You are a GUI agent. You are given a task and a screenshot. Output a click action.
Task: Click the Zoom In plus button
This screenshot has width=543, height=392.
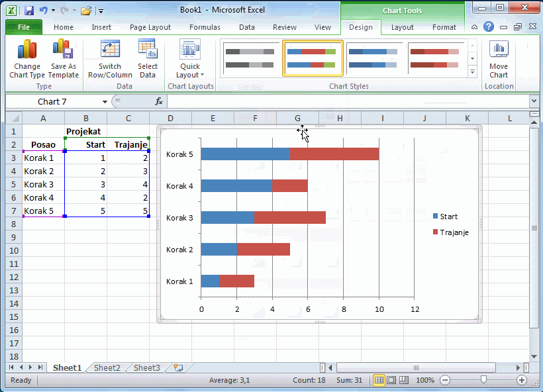522,380
